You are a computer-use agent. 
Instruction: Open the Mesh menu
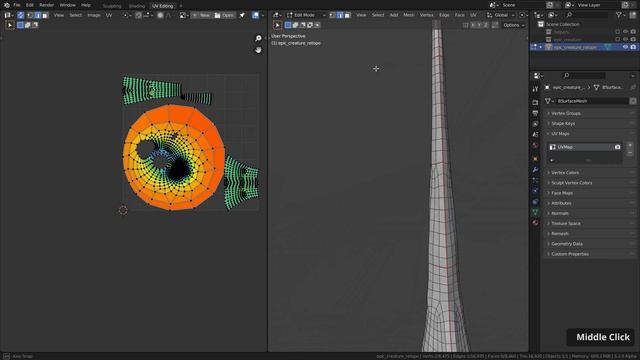[x=409, y=15]
